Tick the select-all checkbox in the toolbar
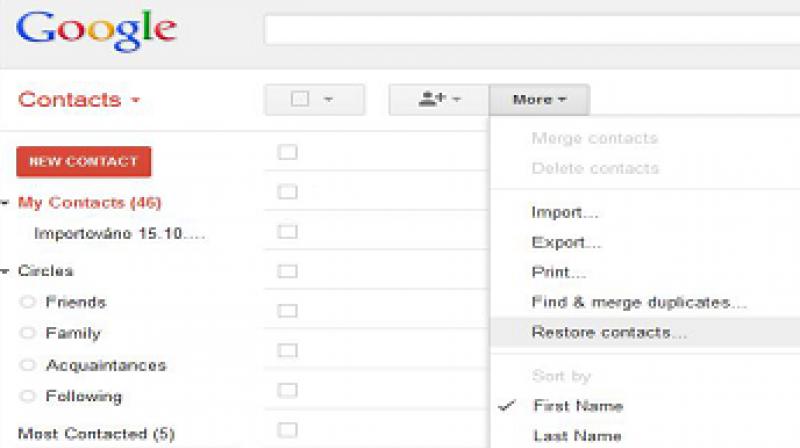The width and height of the screenshot is (800, 448). click(x=299, y=99)
